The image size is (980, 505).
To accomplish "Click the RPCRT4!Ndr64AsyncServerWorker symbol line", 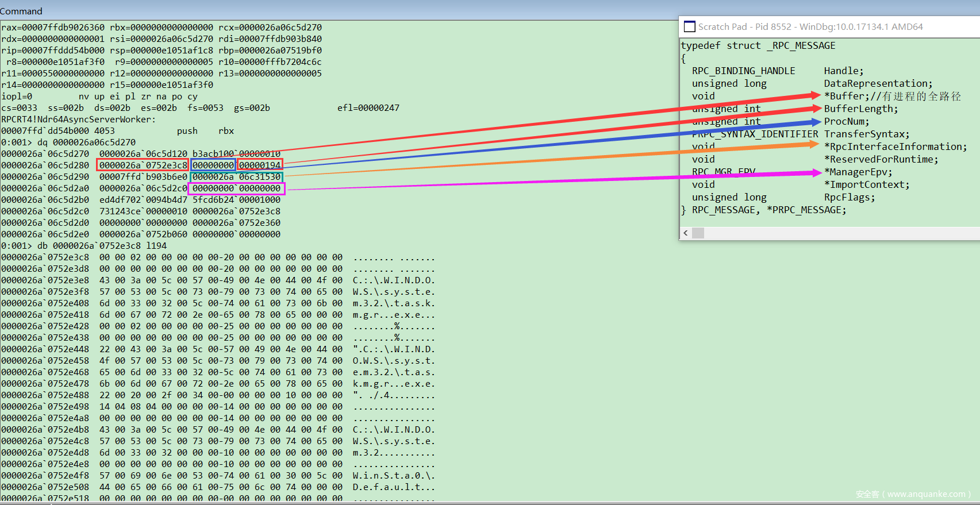I will click(x=78, y=119).
